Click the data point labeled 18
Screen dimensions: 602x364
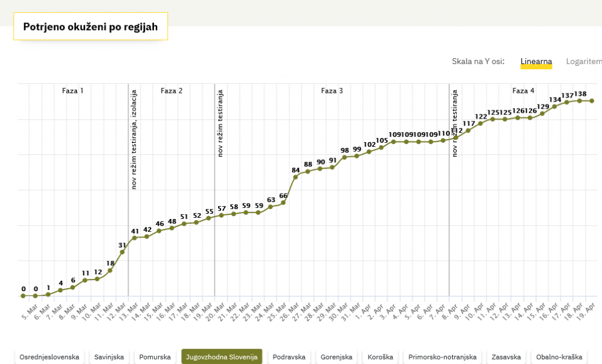pyautogui.click(x=110, y=271)
